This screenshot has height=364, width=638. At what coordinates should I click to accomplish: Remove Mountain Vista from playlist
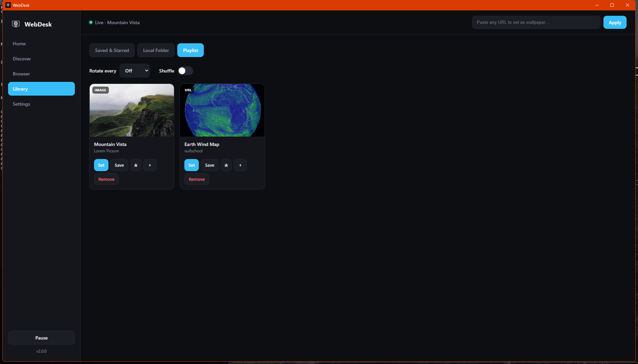pos(106,179)
